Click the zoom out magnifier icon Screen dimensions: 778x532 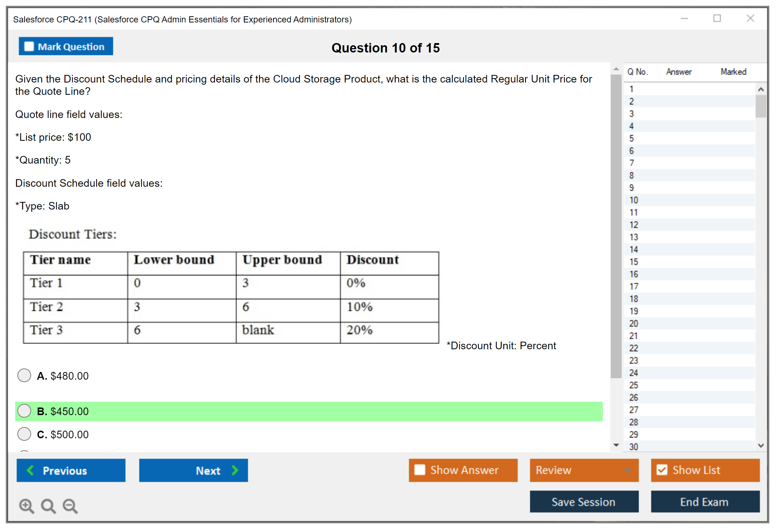70,506
